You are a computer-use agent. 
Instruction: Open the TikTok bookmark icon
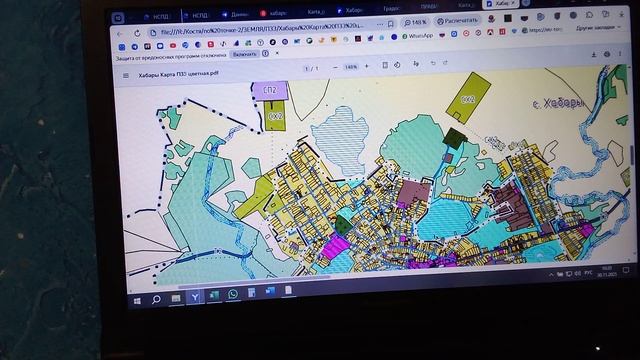click(223, 44)
